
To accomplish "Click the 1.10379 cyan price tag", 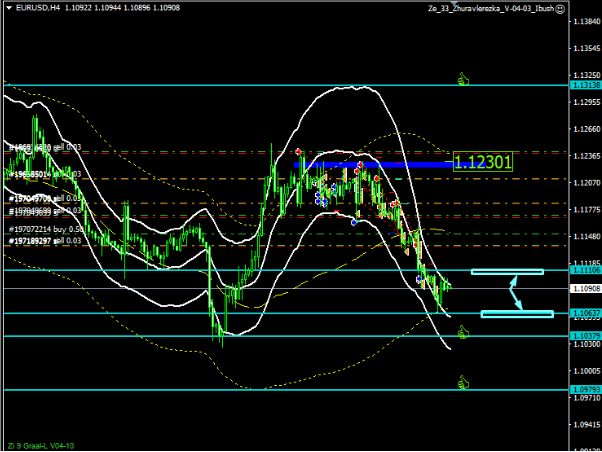I will click(585, 336).
